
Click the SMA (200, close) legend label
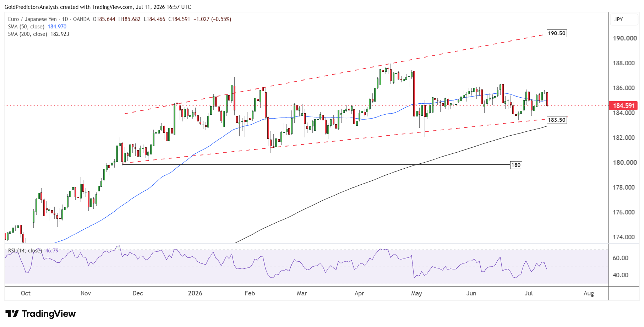28,34
